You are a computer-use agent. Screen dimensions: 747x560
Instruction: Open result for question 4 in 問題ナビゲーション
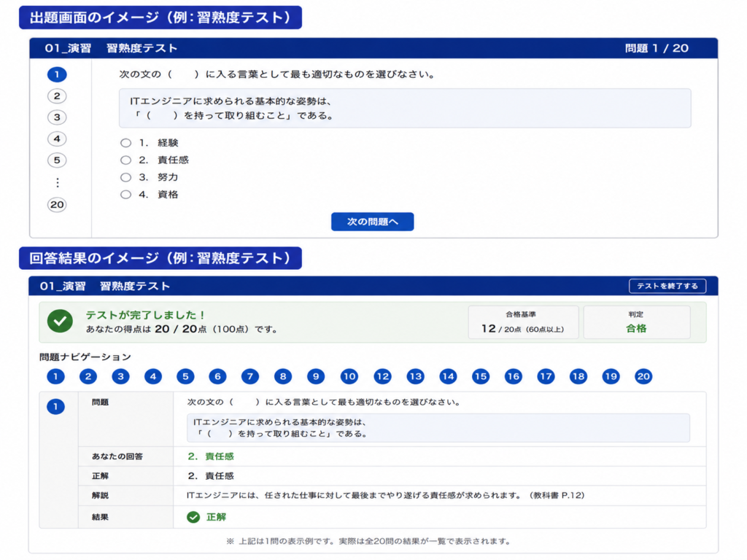tap(153, 377)
